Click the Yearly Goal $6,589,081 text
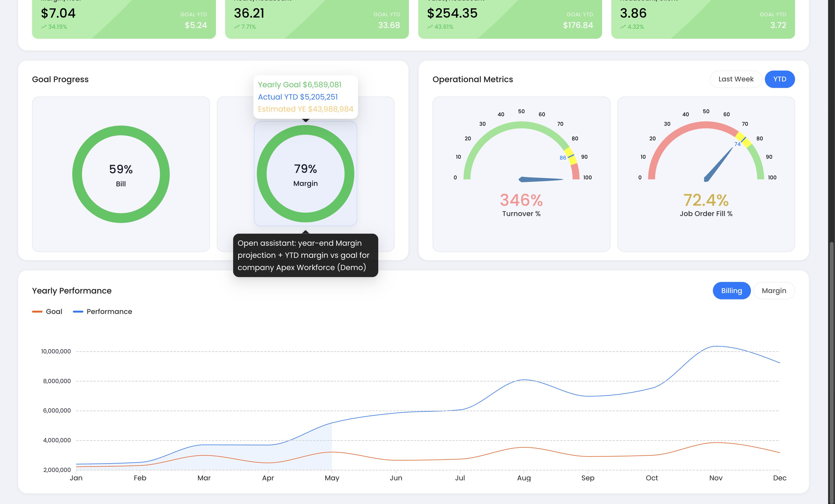 tap(300, 85)
